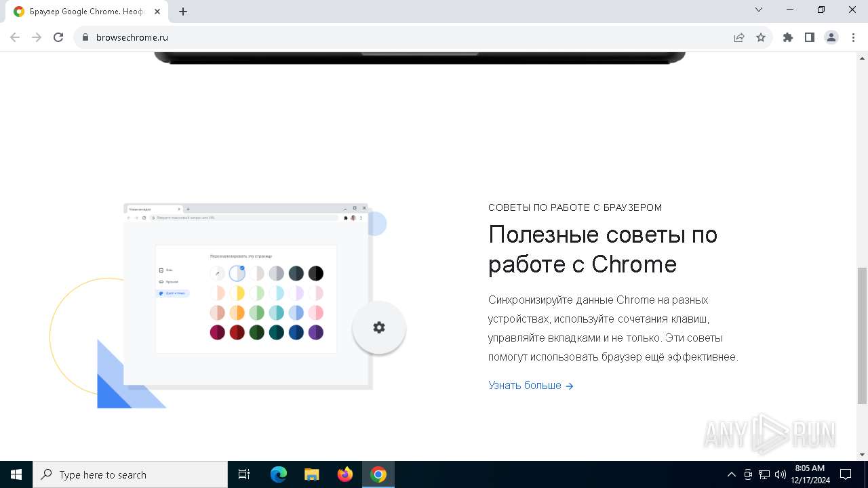Bookmark this page with star icon

pos(761,37)
